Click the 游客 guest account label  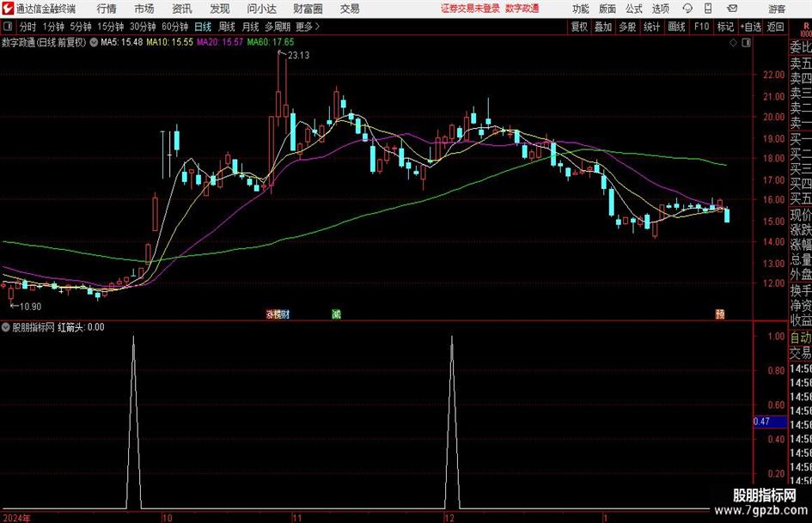[x=777, y=9]
